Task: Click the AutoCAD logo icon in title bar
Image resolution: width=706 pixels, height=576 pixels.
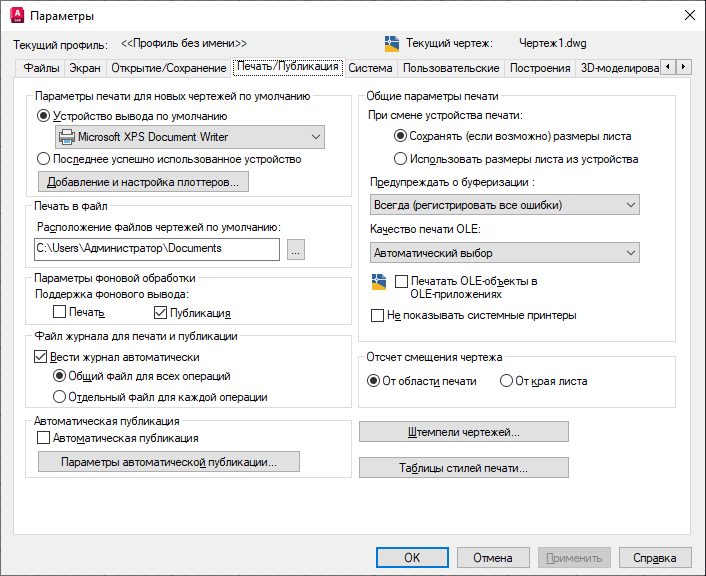Action: [16, 15]
